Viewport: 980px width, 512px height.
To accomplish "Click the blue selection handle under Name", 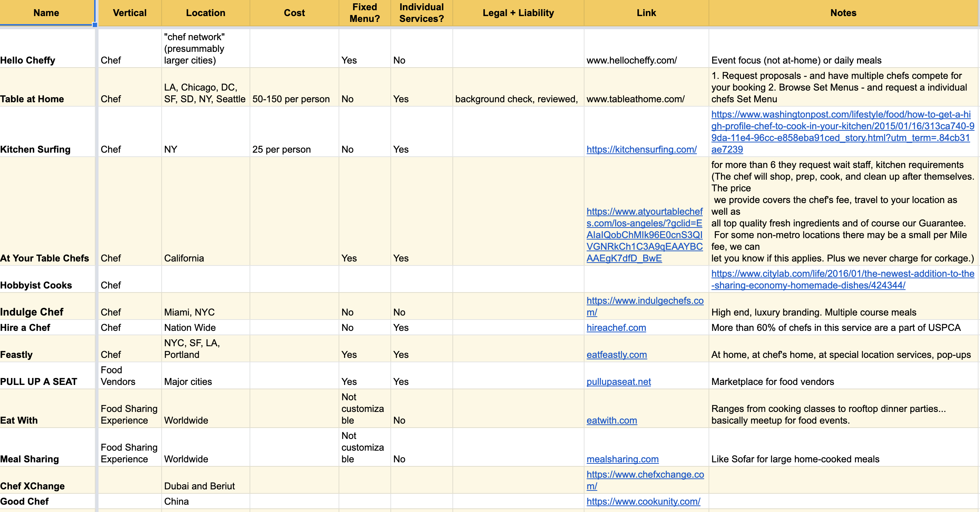I will pos(95,25).
